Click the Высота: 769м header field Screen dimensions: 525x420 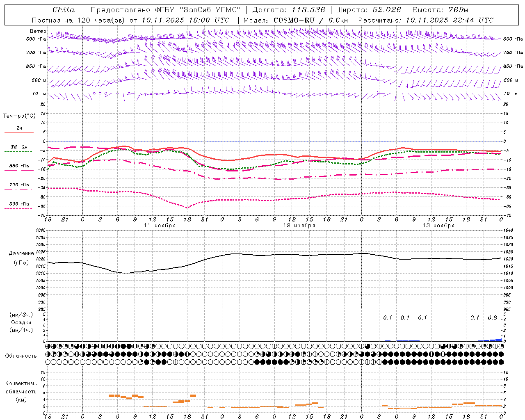(x=440, y=10)
